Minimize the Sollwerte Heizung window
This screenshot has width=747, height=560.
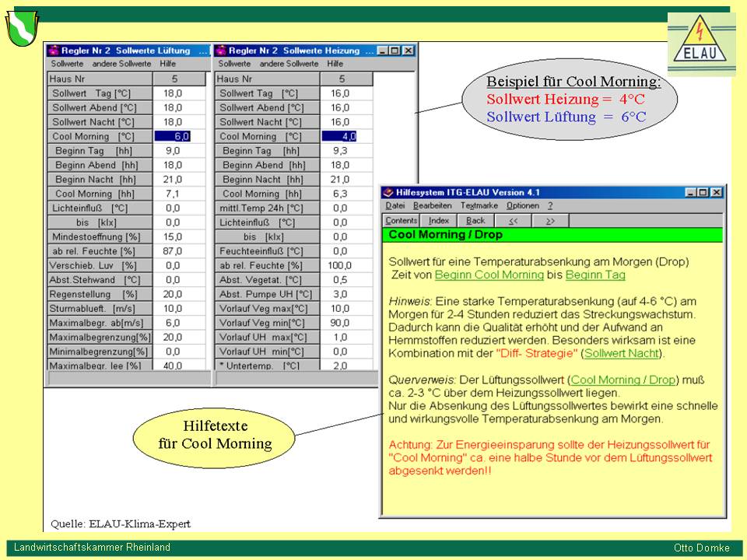[x=383, y=51]
